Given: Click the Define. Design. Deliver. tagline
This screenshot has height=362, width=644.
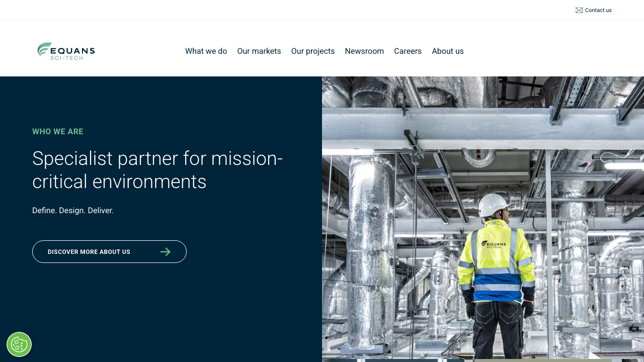Looking at the screenshot, I should pyautogui.click(x=73, y=210).
